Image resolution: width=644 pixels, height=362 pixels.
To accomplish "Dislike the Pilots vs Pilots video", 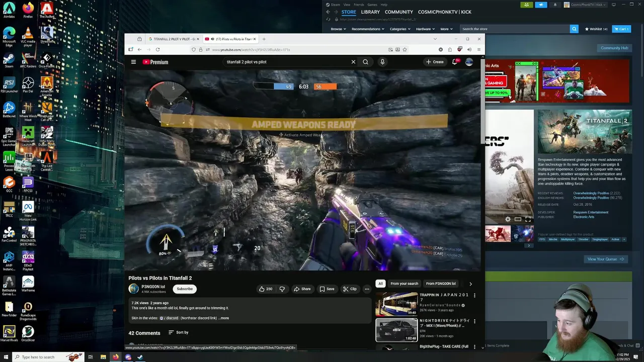I will [x=282, y=289].
